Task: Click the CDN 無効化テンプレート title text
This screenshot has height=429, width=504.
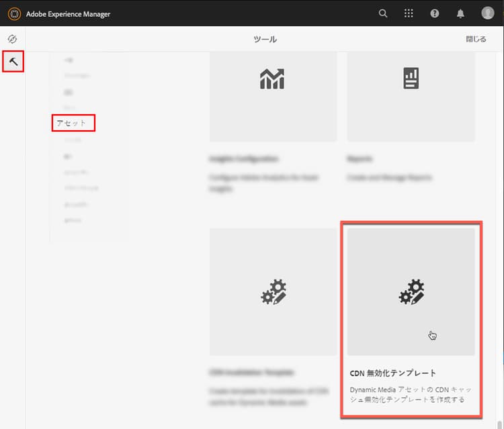Action: pyautogui.click(x=393, y=373)
